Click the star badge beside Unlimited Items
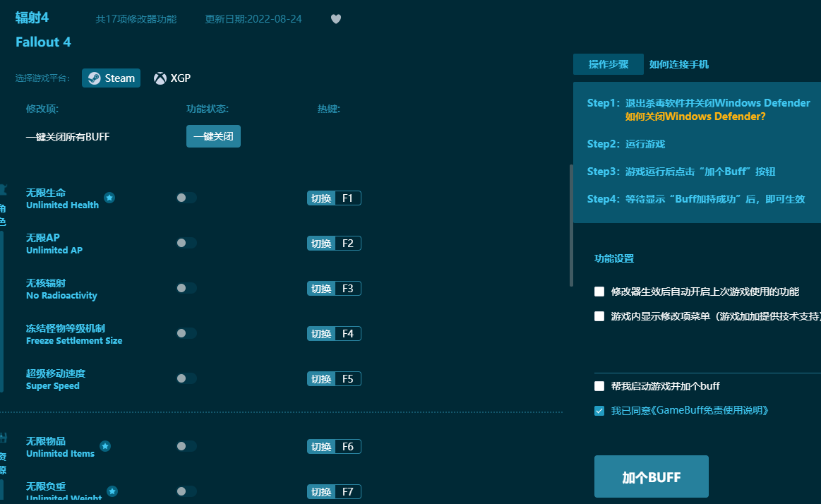The image size is (821, 504). tap(105, 446)
